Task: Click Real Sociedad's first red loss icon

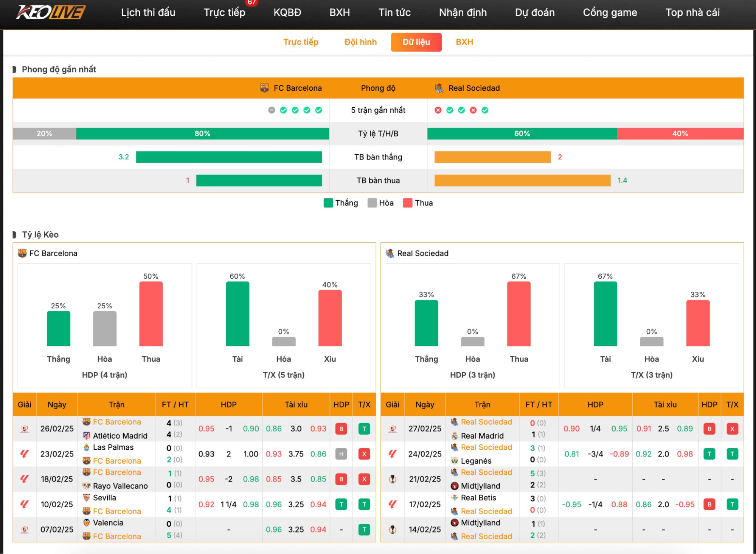Action: (438, 110)
